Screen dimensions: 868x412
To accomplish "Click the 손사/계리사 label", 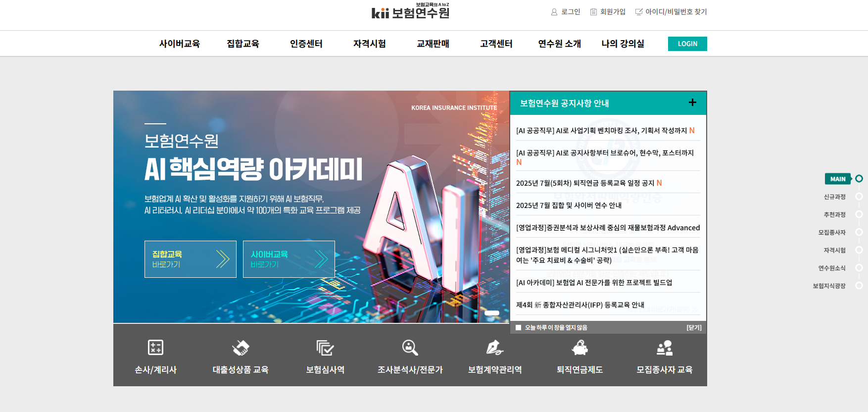I will [x=155, y=370].
